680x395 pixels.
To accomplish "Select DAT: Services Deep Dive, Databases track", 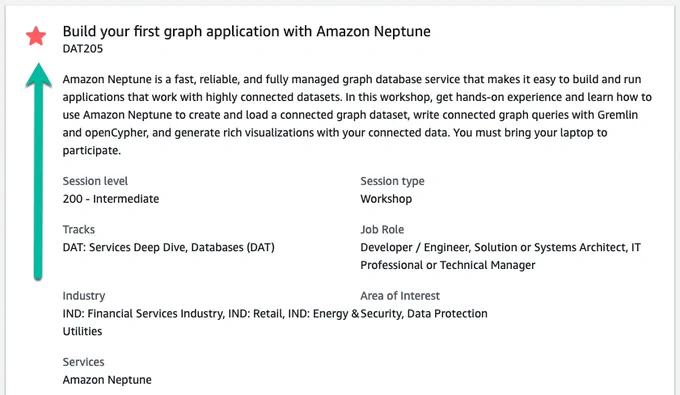I will (169, 248).
